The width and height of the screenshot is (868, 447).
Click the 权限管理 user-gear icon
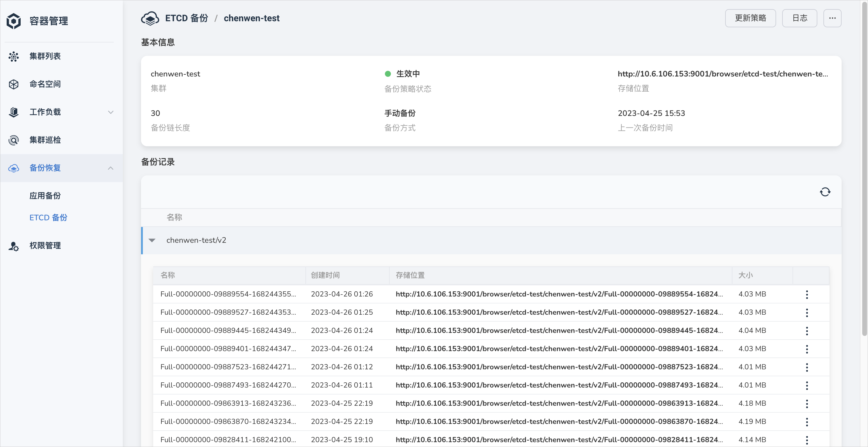[13, 246]
